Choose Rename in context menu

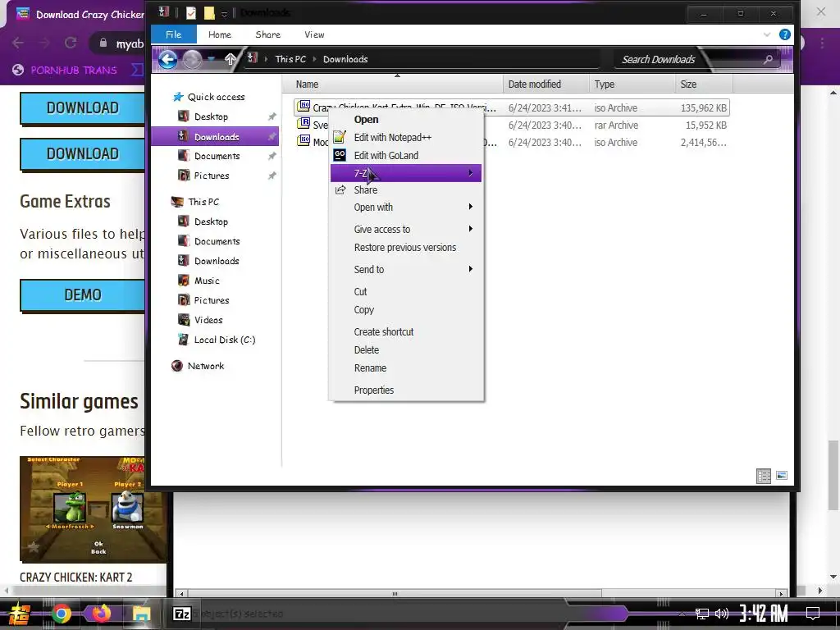point(370,368)
